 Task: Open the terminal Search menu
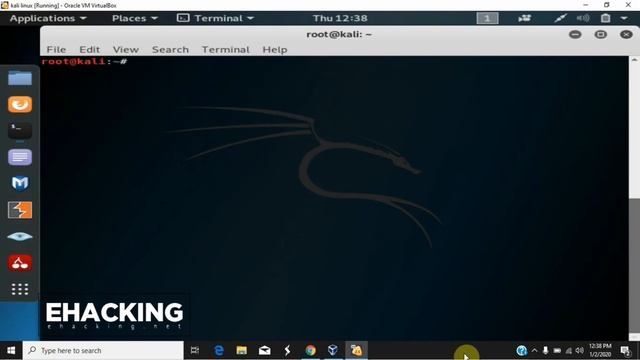170,49
